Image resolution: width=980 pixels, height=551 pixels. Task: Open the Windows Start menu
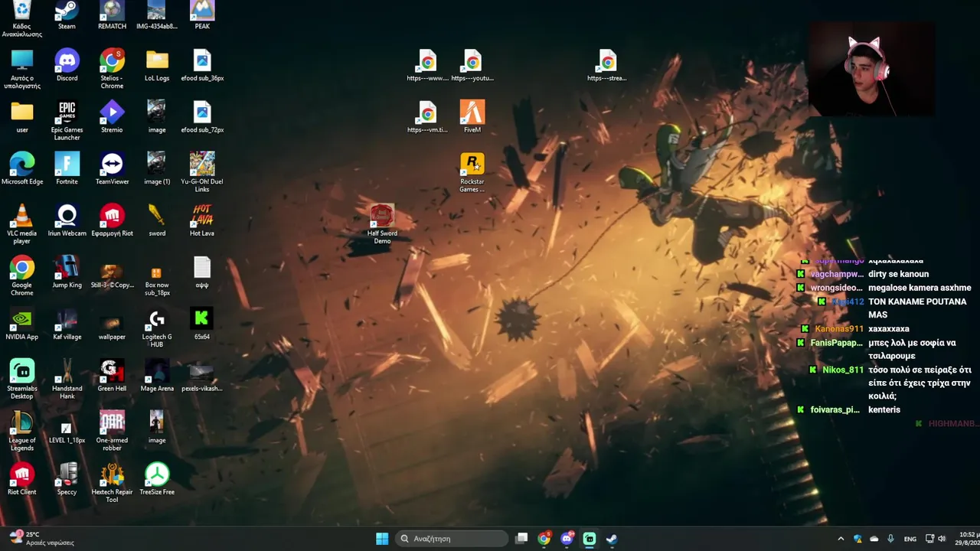[382, 539]
